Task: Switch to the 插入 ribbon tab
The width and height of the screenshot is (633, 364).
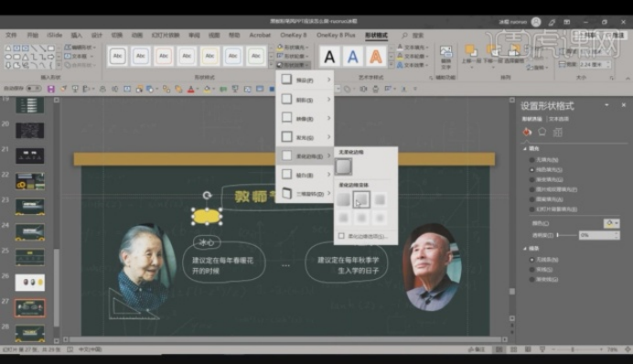Action: click(x=76, y=36)
